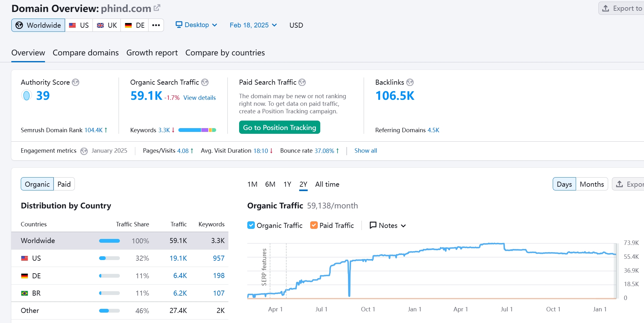Click the globe icon next to Backlinks
Image resolution: width=644 pixels, height=323 pixels.
[x=410, y=82]
